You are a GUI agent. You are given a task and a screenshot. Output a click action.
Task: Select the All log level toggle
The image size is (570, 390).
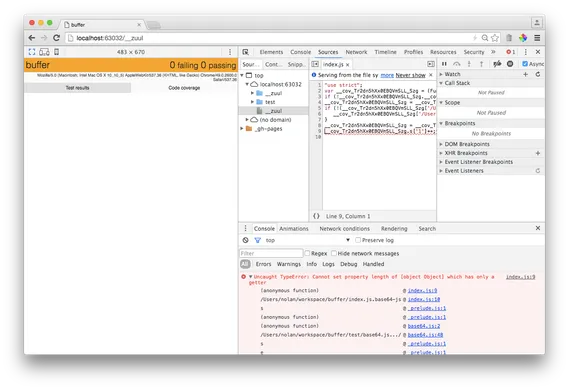pos(245,264)
